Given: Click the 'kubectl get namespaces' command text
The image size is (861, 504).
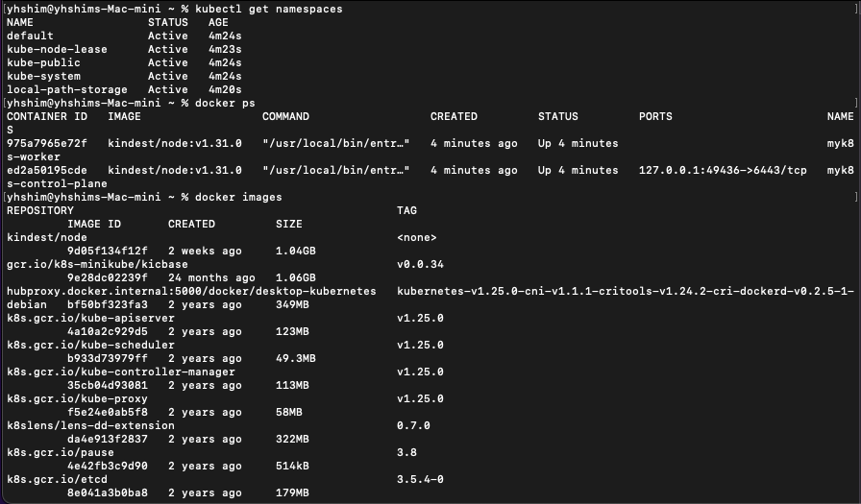Looking at the screenshot, I should 268,9.
